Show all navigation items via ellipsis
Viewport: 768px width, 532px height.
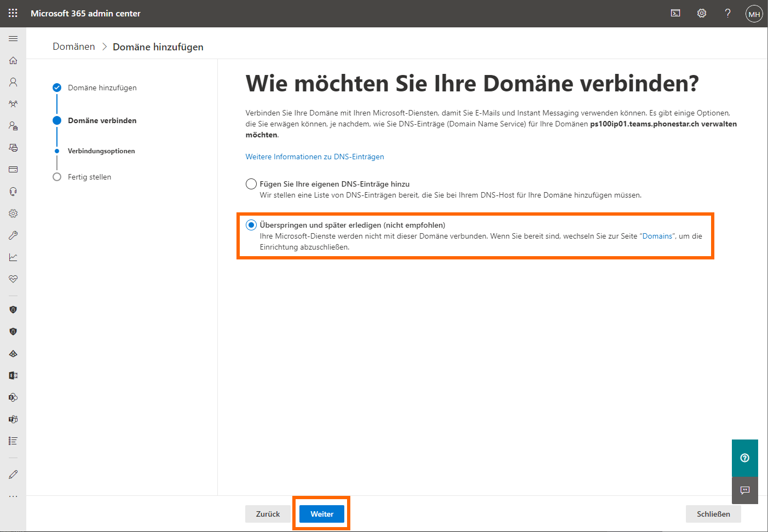(13, 496)
